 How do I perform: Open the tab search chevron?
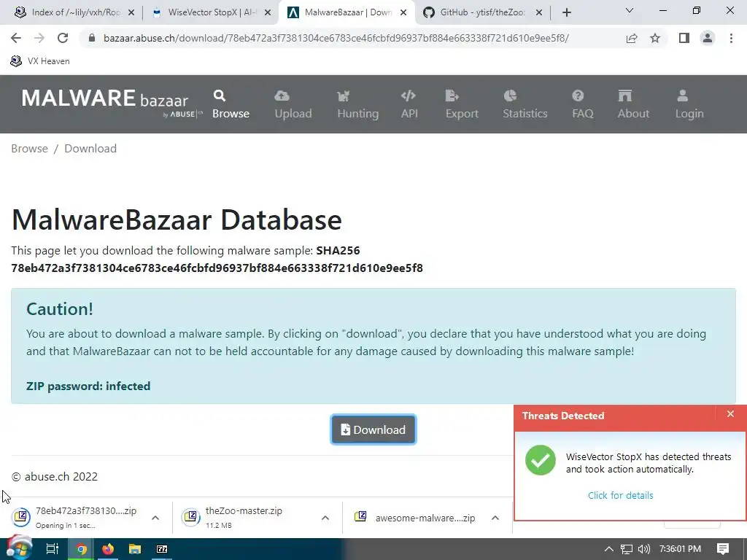coord(630,10)
